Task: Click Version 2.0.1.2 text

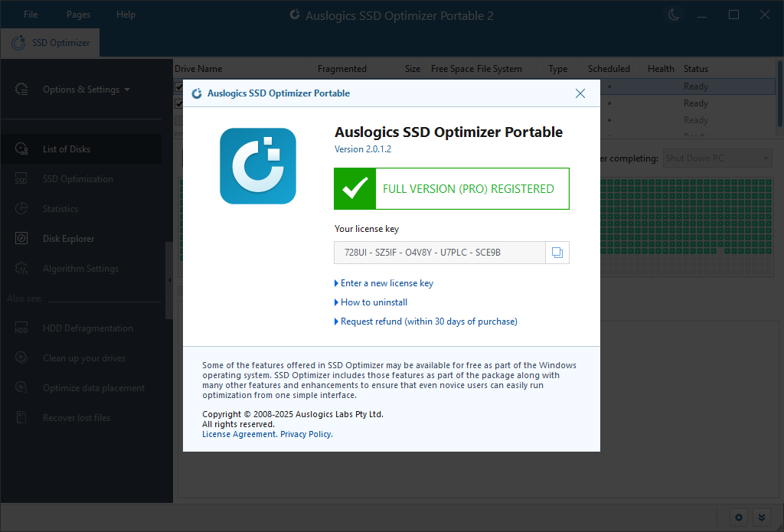Action: [362, 149]
